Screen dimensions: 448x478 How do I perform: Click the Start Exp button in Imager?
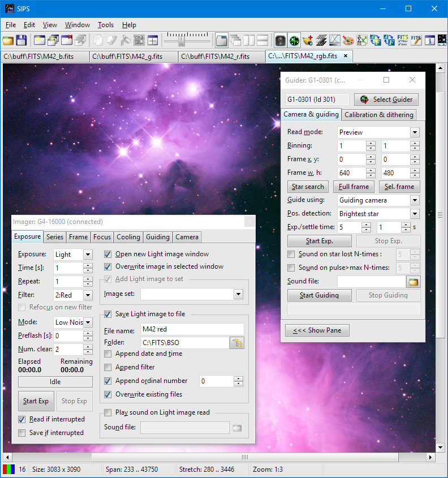click(36, 401)
